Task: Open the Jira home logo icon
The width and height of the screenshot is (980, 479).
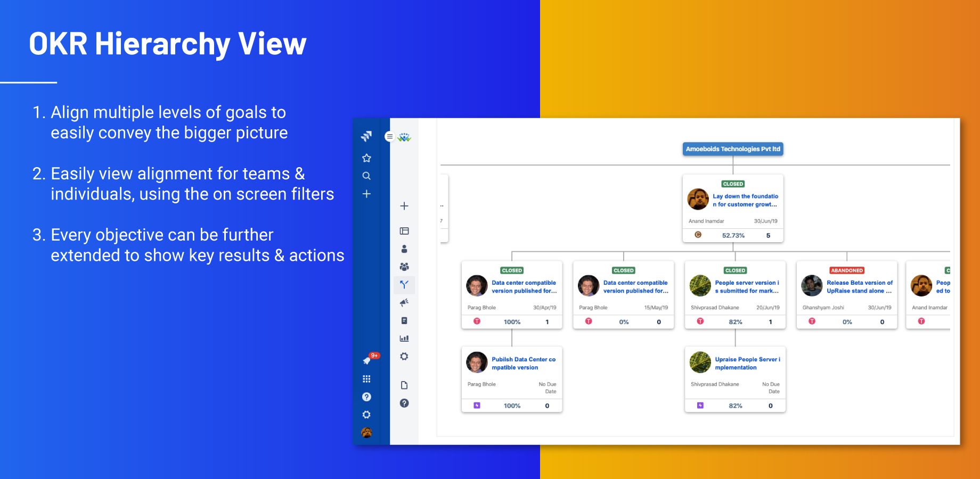Action: [x=366, y=136]
